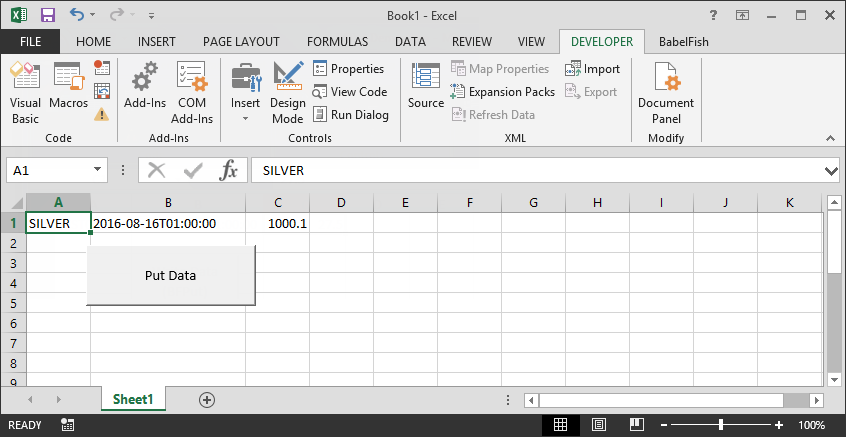Viewport: 846px width, 437px height.
Task: Expand the formula bar
Action: 830,171
